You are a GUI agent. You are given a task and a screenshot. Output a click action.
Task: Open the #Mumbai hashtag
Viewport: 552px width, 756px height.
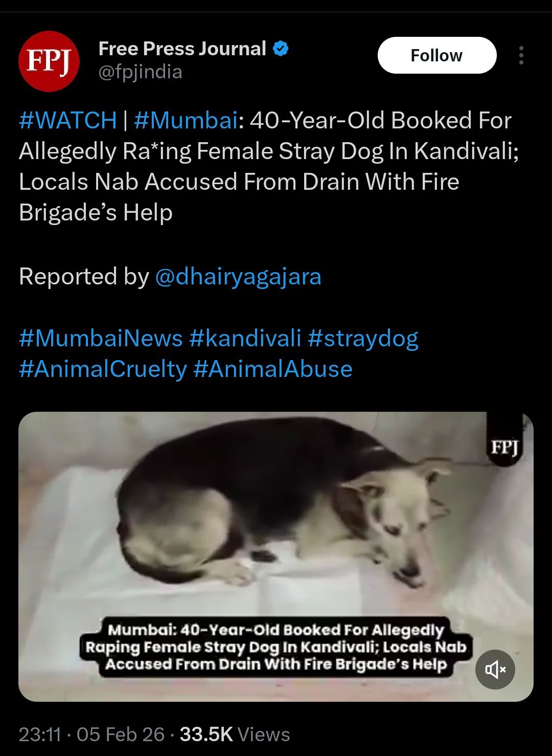(x=186, y=121)
